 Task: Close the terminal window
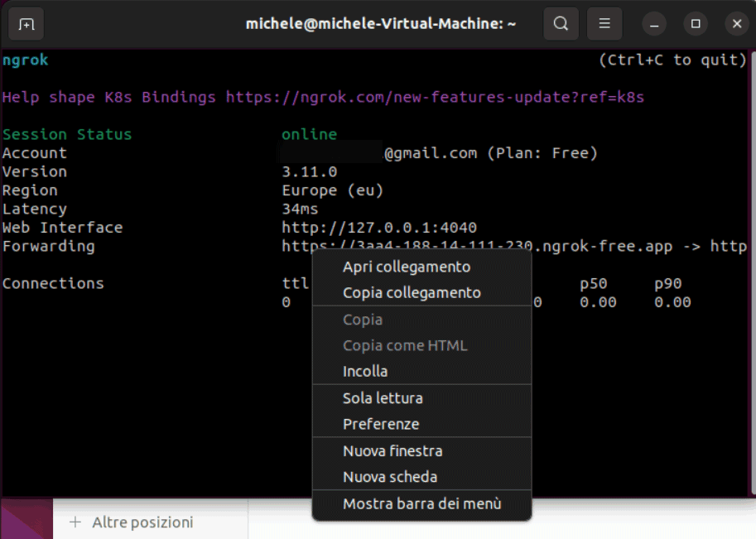[737, 24]
